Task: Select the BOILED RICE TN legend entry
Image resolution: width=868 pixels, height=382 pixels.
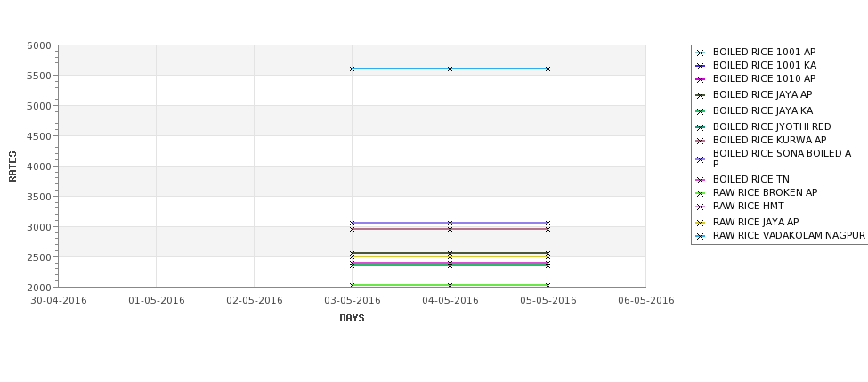Action: [x=742, y=179]
